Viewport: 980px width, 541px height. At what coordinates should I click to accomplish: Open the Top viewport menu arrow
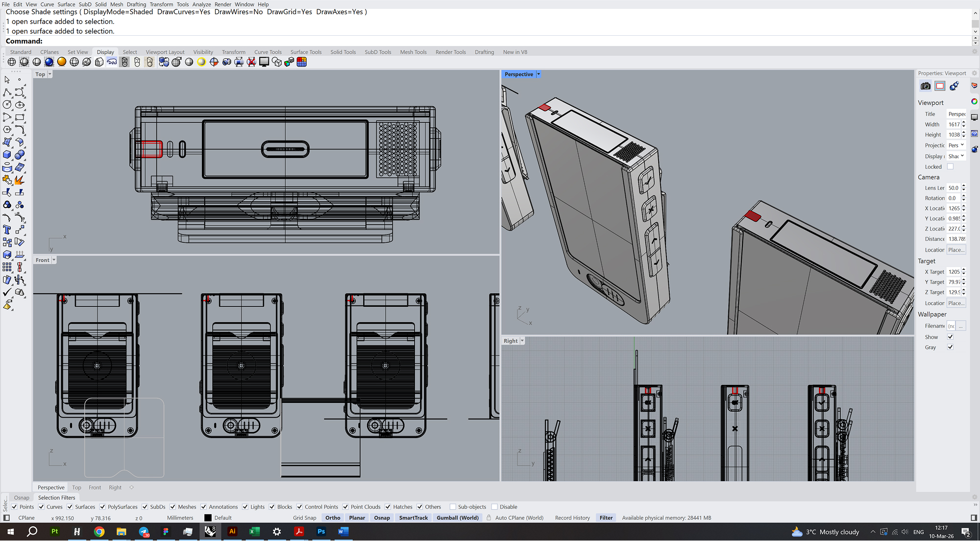[49, 74]
